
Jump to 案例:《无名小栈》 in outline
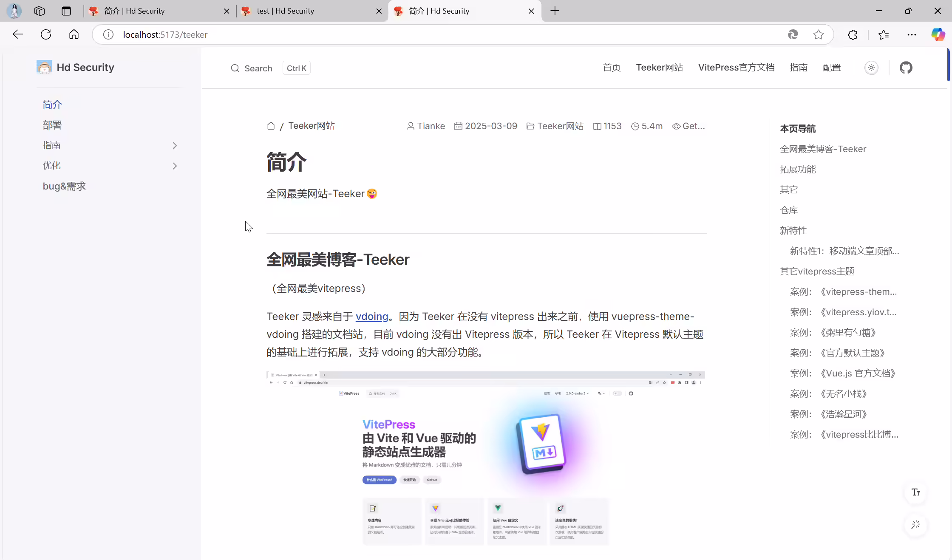coord(828,394)
